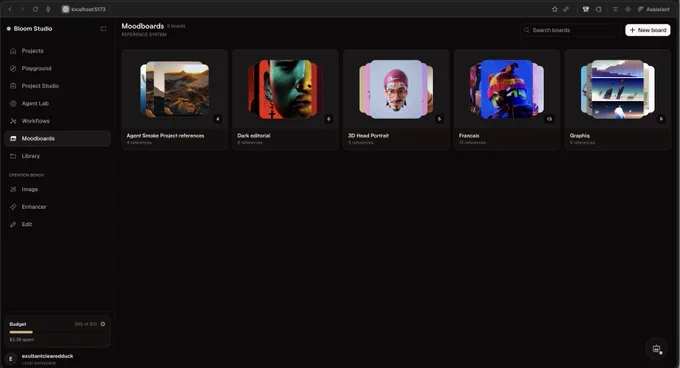The image size is (680, 368).
Task: Click the 13 count badge on Francais
Action: point(549,119)
